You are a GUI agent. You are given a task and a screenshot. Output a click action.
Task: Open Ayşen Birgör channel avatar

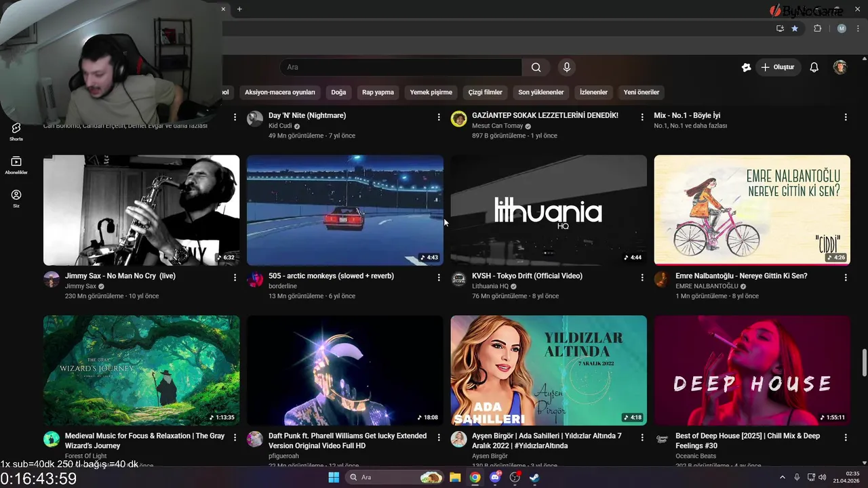458,439
